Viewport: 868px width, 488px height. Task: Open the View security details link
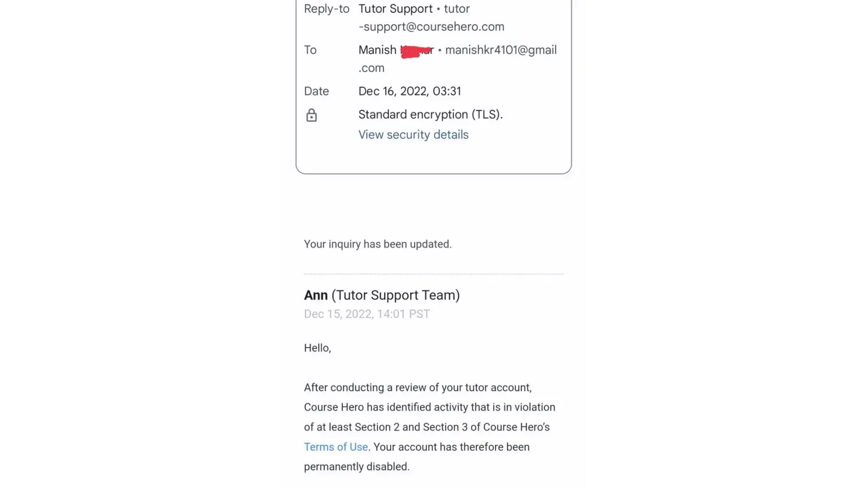point(413,135)
